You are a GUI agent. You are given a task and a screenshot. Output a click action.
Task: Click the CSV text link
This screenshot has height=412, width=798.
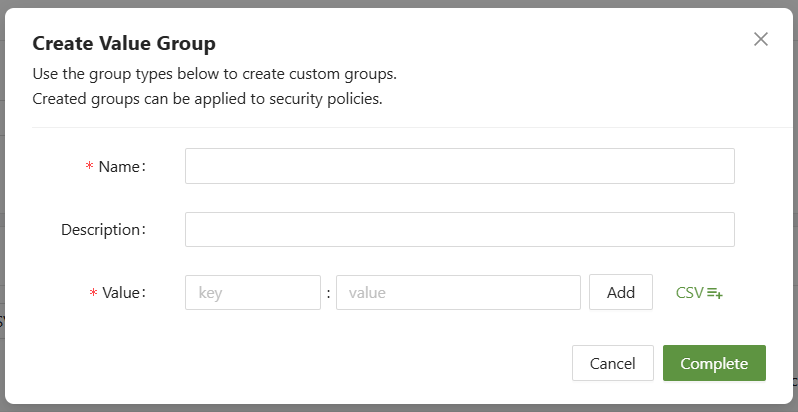point(690,293)
